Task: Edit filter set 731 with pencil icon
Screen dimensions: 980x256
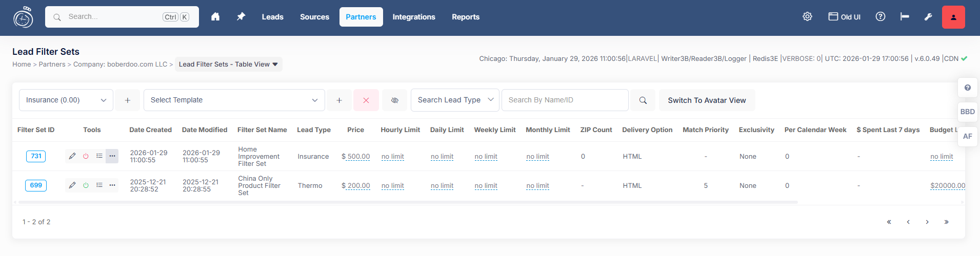Action: [72, 156]
